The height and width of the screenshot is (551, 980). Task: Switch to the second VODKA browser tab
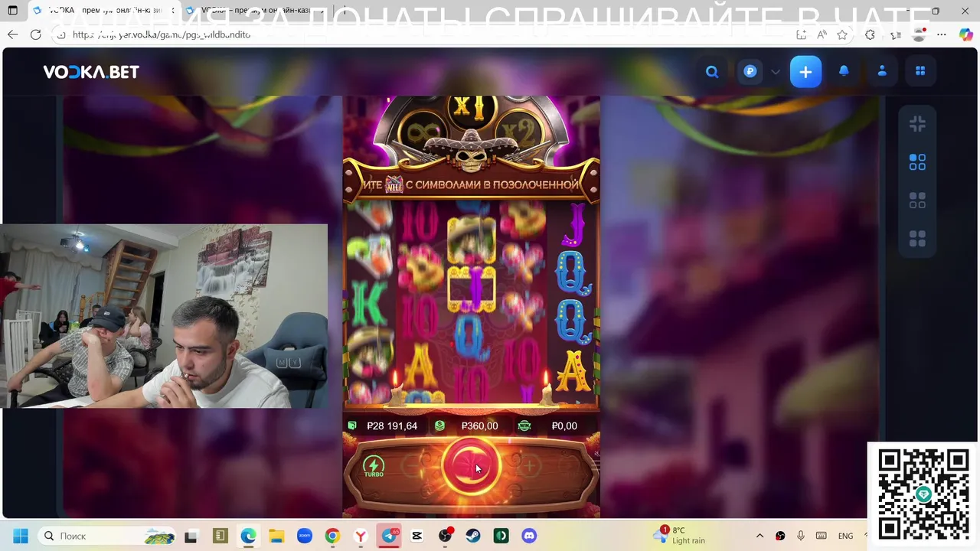coord(256,11)
